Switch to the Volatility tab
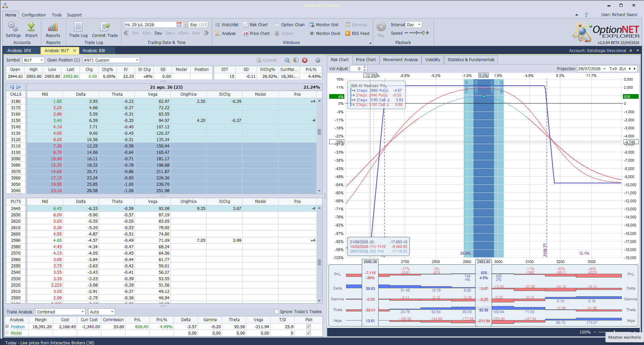This screenshot has height=345, width=644. (433, 60)
